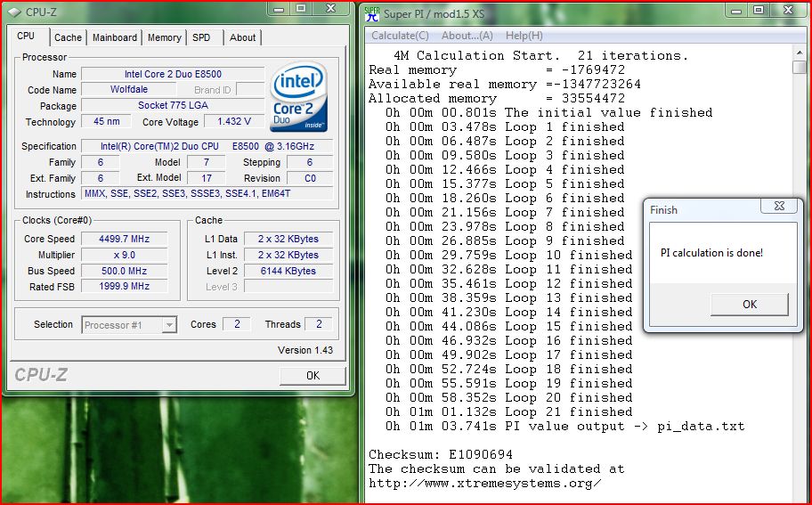The height and width of the screenshot is (505, 812).
Task: Click the xtremesystems.org URL text
Action: coord(485,484)
